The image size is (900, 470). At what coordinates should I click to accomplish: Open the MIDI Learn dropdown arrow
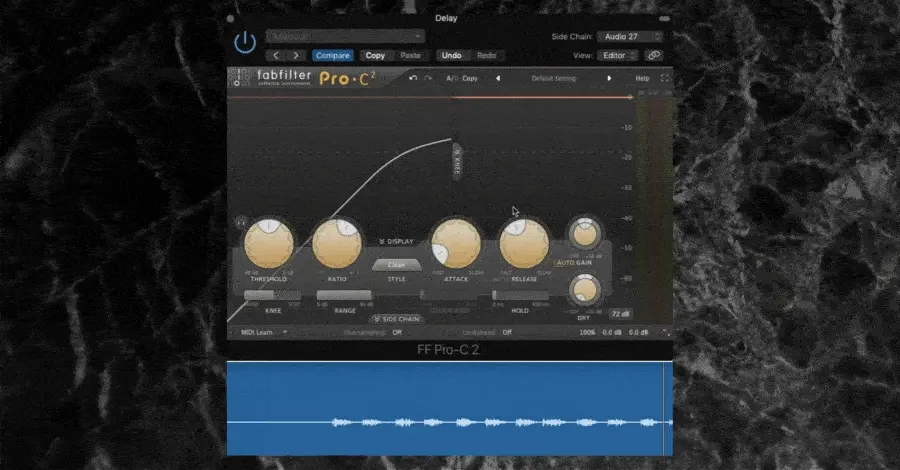(x=285, y=332)
